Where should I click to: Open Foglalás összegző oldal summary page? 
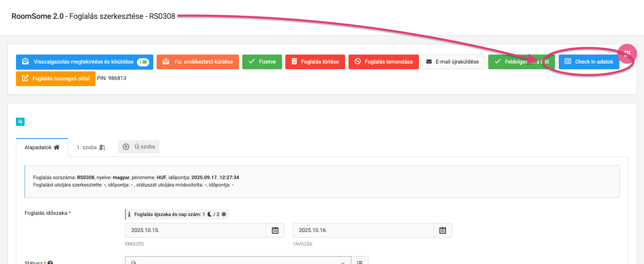pos(56,78)
